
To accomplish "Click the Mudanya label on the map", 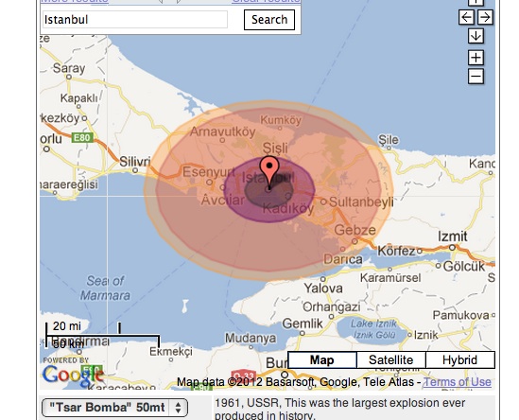I will pyautogui.click(x=251, y=339).
